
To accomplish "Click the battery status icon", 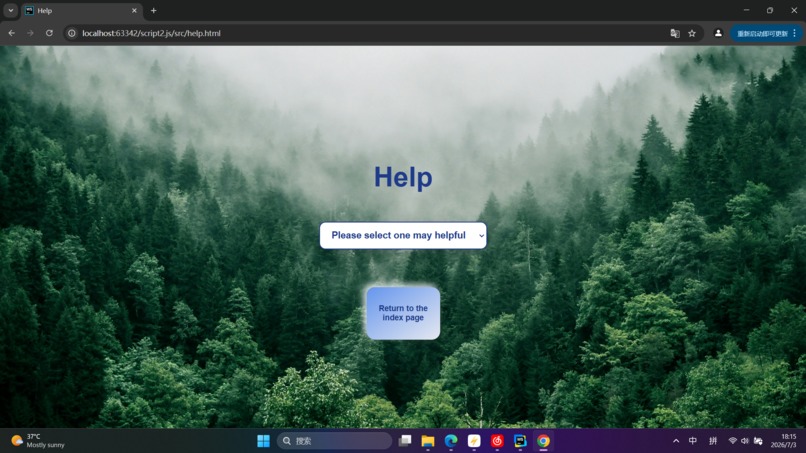I will pyautogui.click(x=758, y=441).
